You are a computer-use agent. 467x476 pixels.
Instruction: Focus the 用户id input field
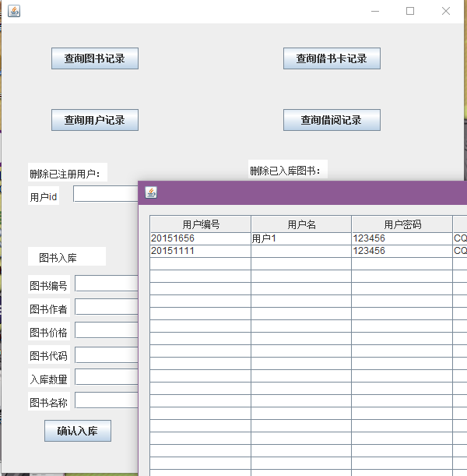(106, 194)
